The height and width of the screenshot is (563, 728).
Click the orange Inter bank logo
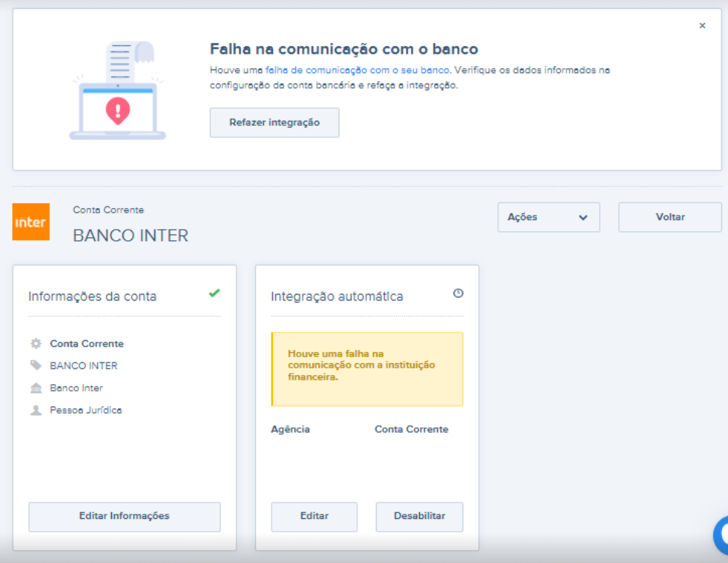[31, 222]
